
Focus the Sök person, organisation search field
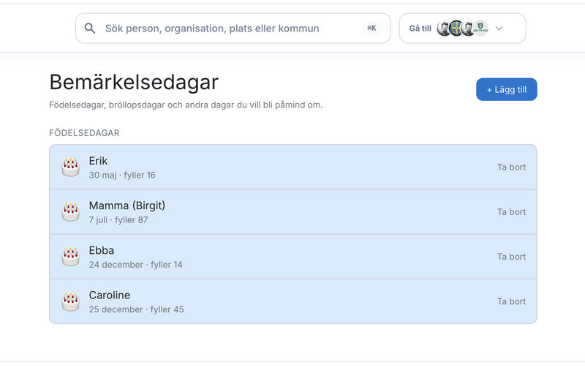(x=233, y=29)
